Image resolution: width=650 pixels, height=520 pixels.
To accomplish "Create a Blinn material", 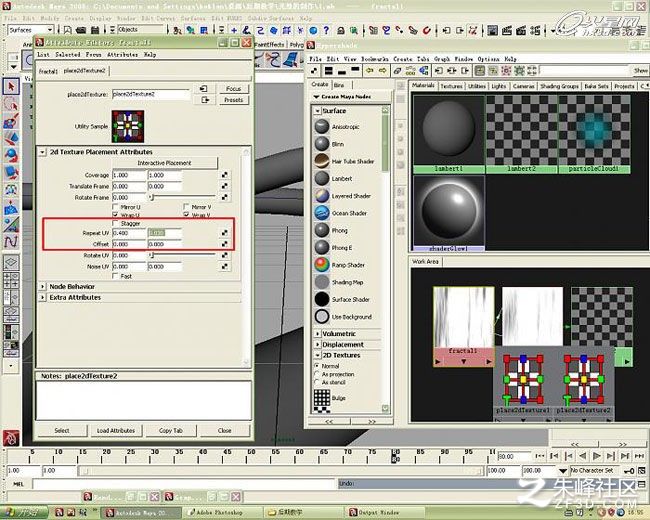I will pos(322,144).
